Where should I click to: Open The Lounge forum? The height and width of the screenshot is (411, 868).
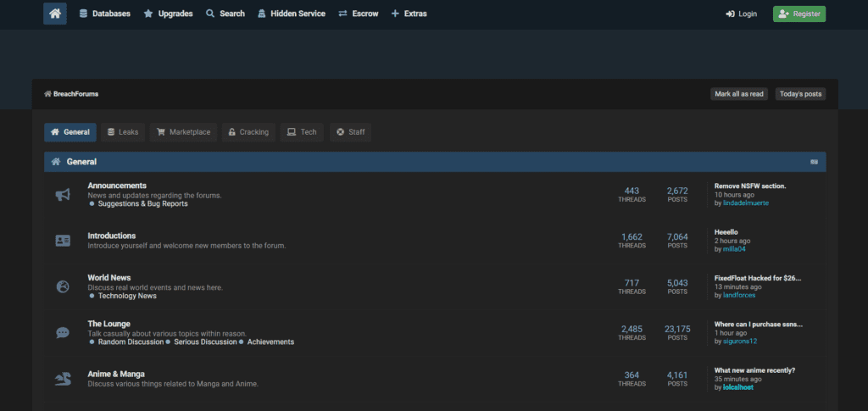109,324
